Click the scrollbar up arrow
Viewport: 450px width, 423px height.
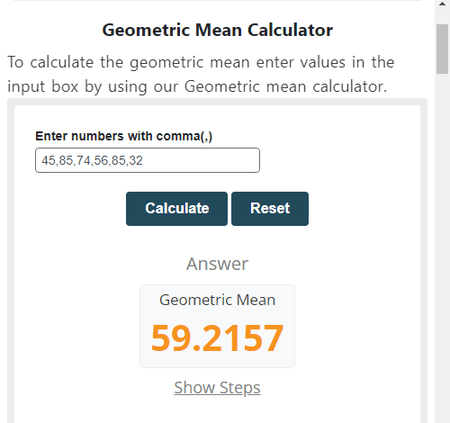442,4
